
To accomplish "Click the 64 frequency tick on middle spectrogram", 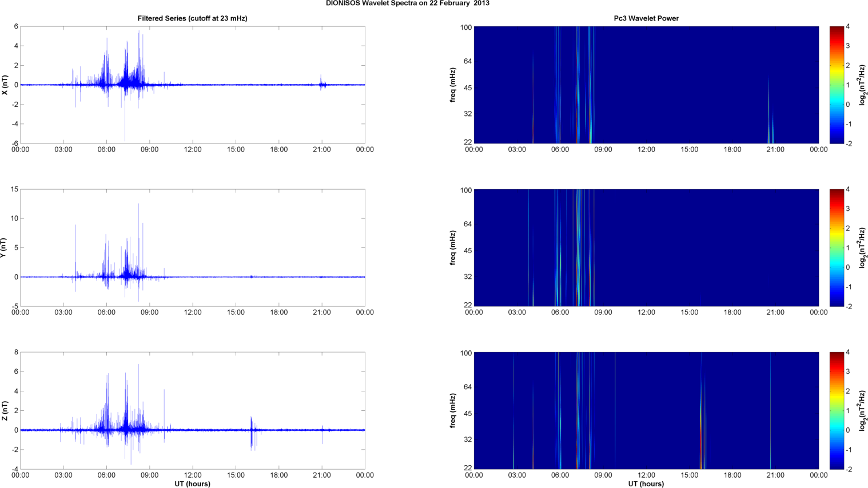I will click(468, 224).
